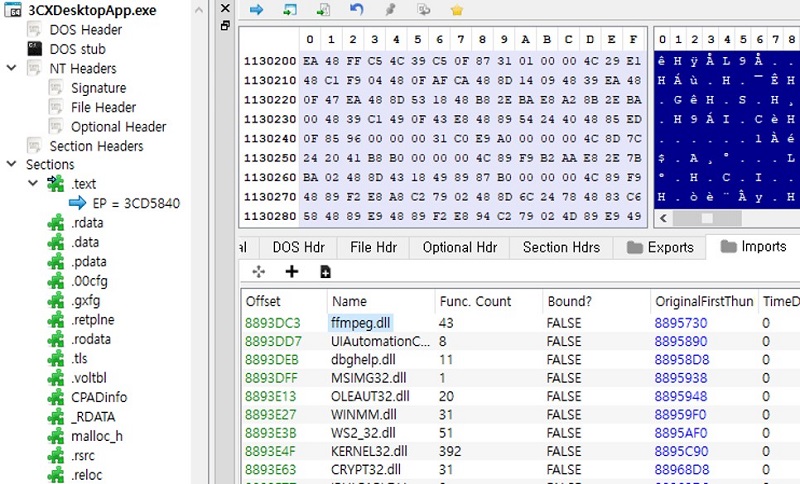Click thunk value 8895C90
The image size is (800, 484).
681,451
